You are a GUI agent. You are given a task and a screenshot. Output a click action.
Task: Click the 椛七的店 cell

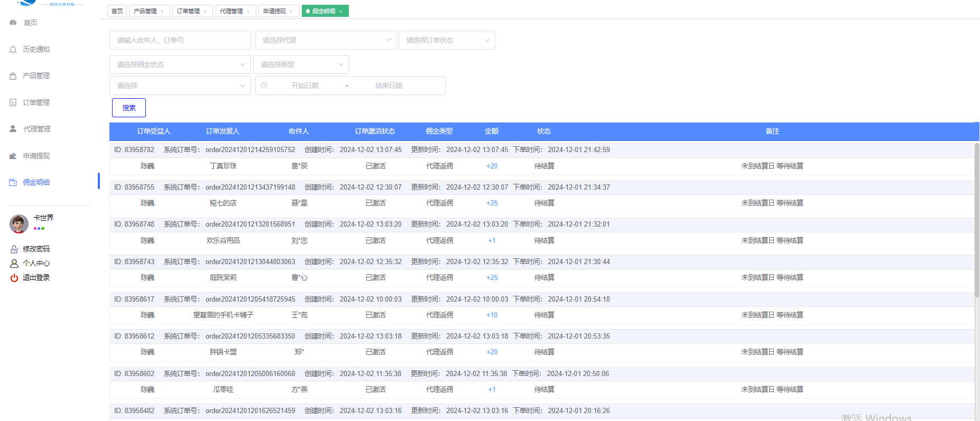[x=223, y=203]
